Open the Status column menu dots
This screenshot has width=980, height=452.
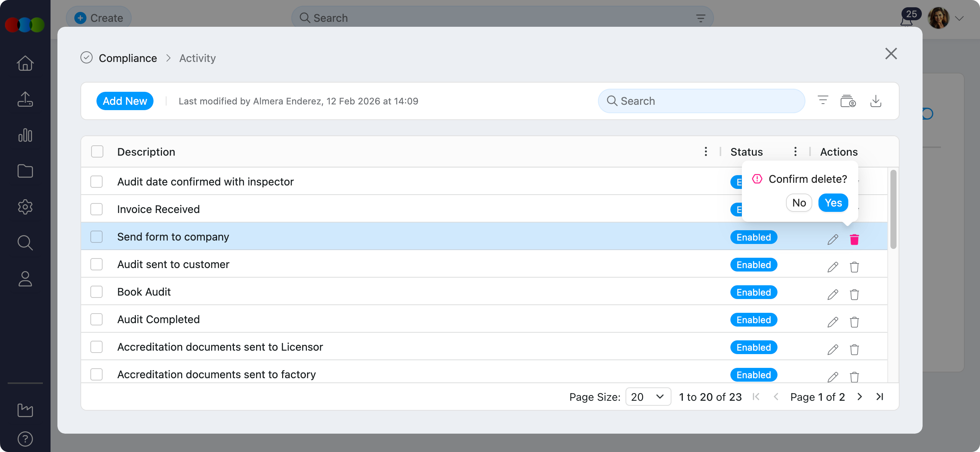point(795,152)
